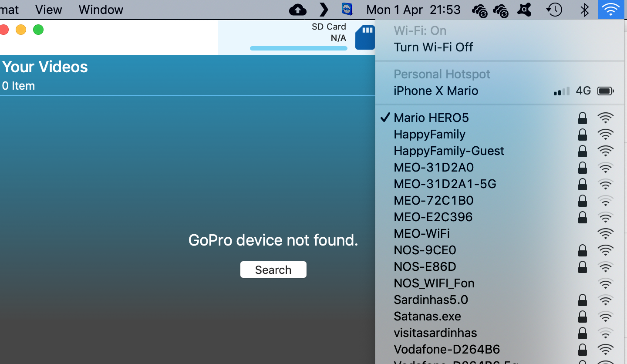This screenshot has height=364, width=627.
Task: Click the "0 Item" count label
Action: 18,86
